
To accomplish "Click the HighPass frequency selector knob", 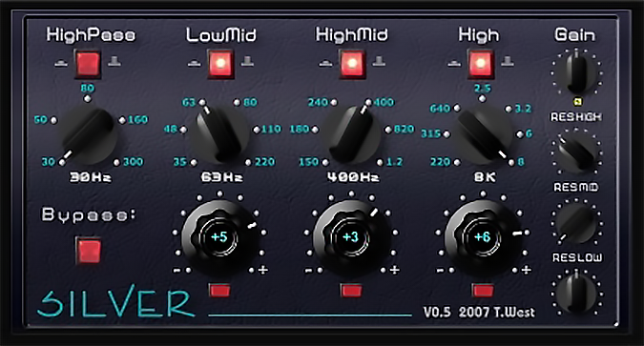I will point(89,133).
